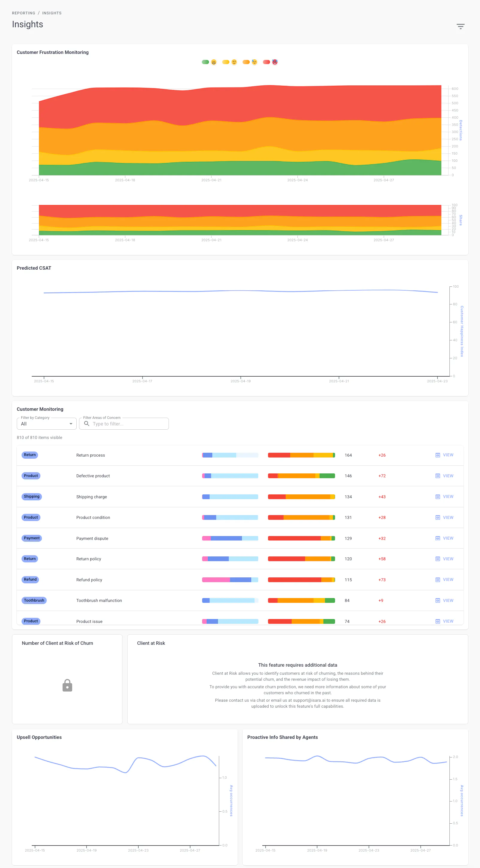
Task: Go to REPORTING in the breadcrumb
Action: [24, 13]
